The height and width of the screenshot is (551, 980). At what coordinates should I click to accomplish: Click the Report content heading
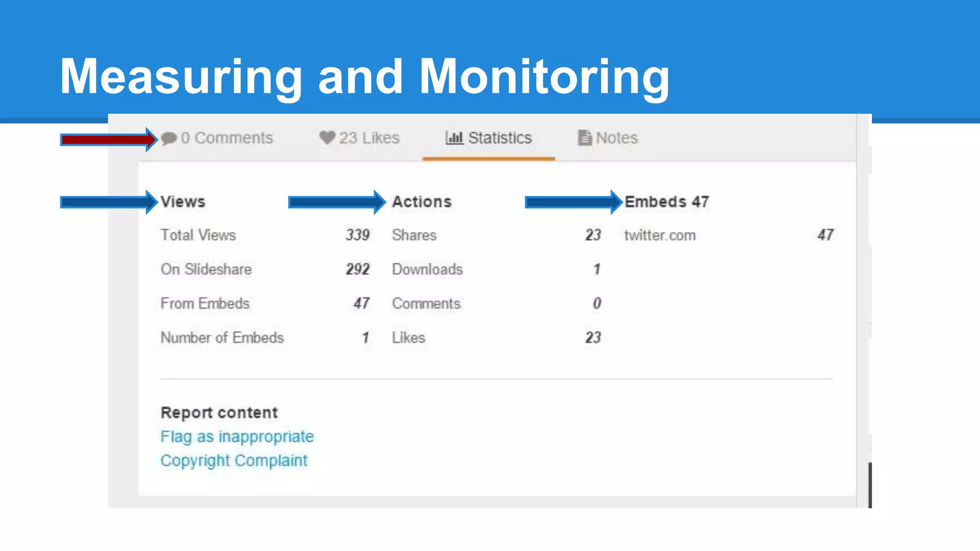[x=219, y=413]
